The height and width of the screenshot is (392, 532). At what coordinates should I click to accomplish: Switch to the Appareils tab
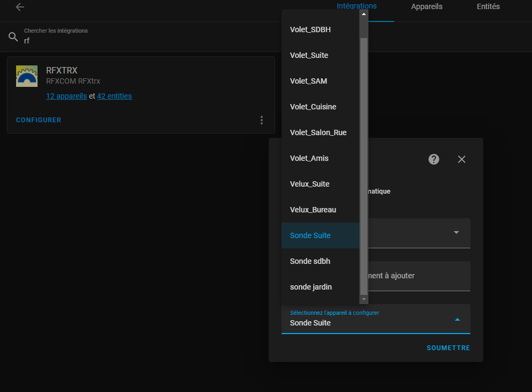(426, 7)
